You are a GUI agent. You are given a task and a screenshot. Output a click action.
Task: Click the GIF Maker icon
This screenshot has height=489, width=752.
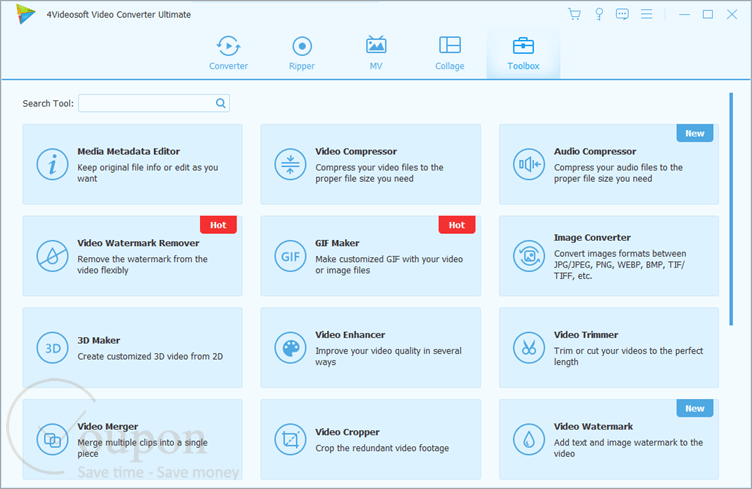click(x=290, y=256)
